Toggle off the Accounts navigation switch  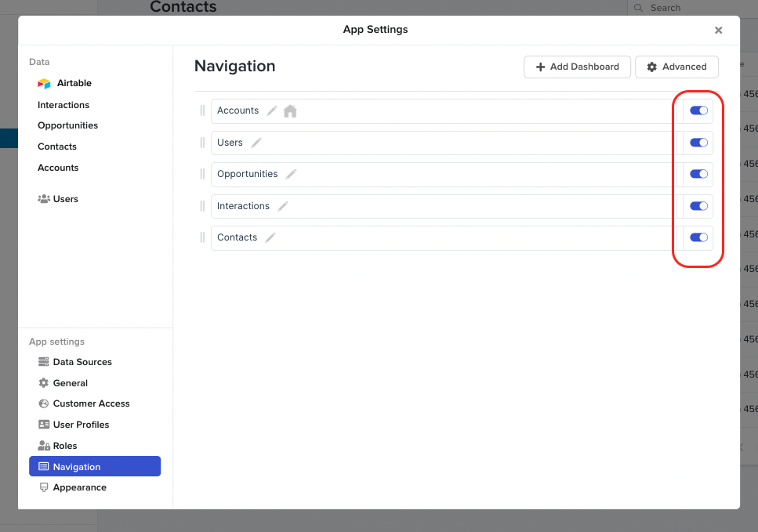coord(698,110)
